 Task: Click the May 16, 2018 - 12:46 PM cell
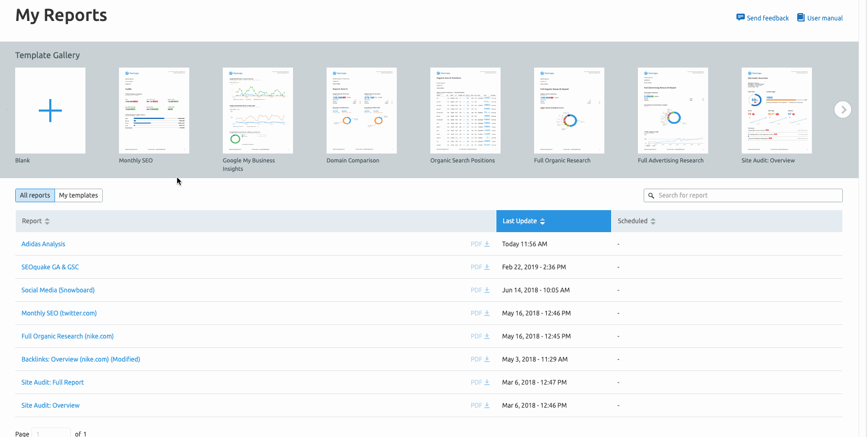536,313
